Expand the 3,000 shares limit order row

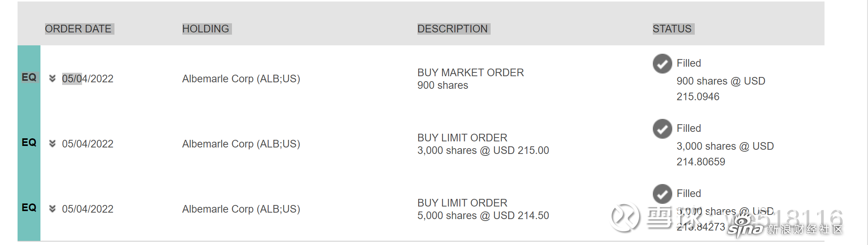tap(52, 144)
